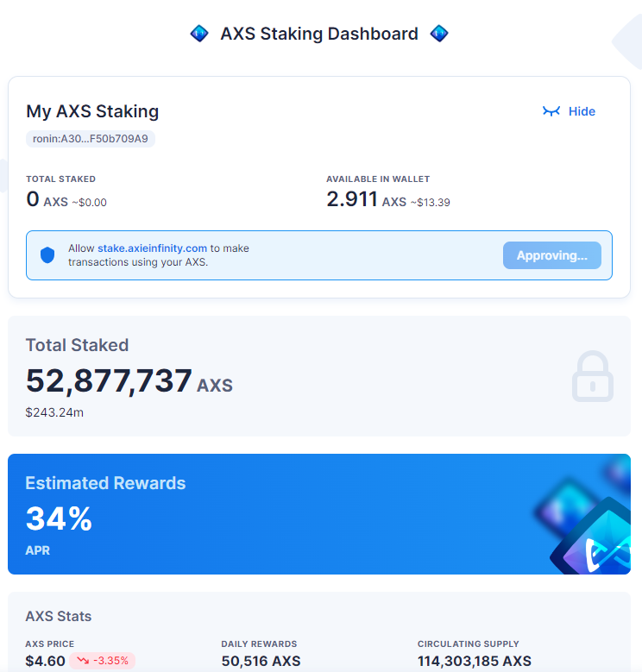Click the 34% estimated rewards value
The width and height of the screenshot is (642, 672).
[x=59, y=518]
